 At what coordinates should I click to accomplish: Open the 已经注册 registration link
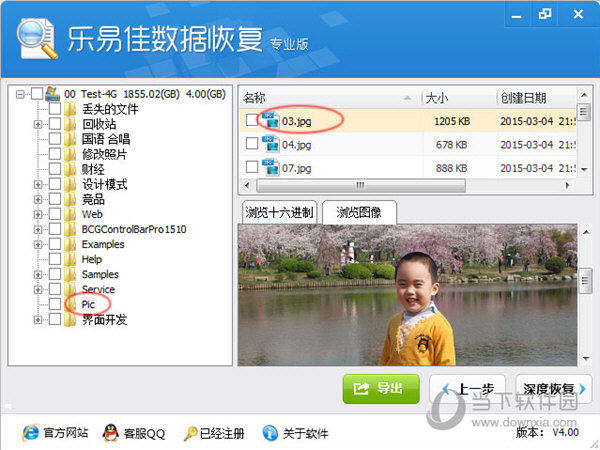[222, 434]
